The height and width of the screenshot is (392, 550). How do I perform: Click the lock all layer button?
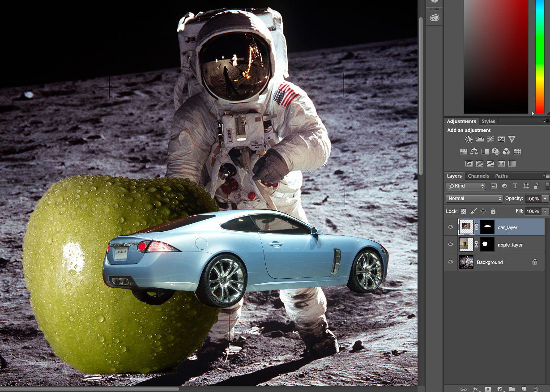pyautogui.click(x=493, y=211)
